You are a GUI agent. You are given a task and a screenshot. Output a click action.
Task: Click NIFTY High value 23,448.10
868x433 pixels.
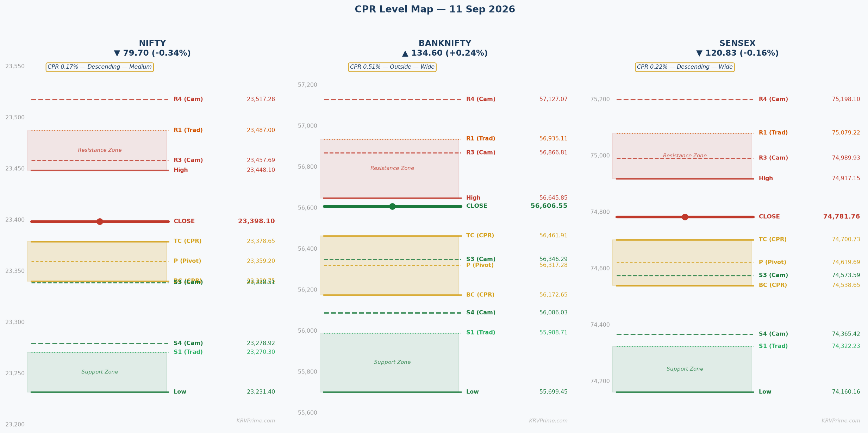coord(261,170)
